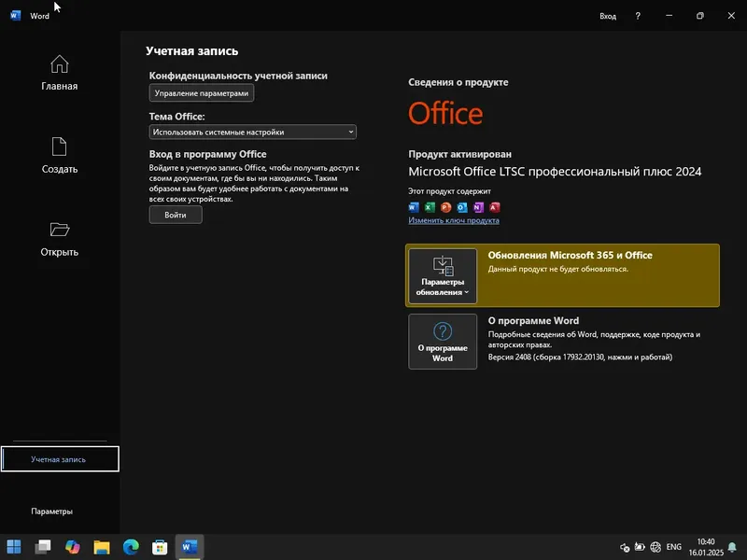Image resolution: width=747 pixels, height=560 pixels.
Task: Select the PowerPoint product icon
Action: click(x=446, y=207)
